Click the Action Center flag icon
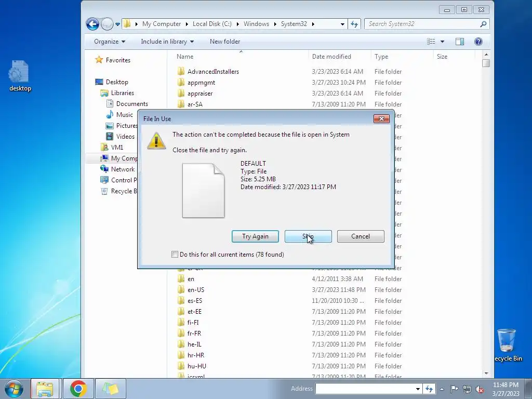This screenshot has width=532, height=399. click(x=454, y=389)
